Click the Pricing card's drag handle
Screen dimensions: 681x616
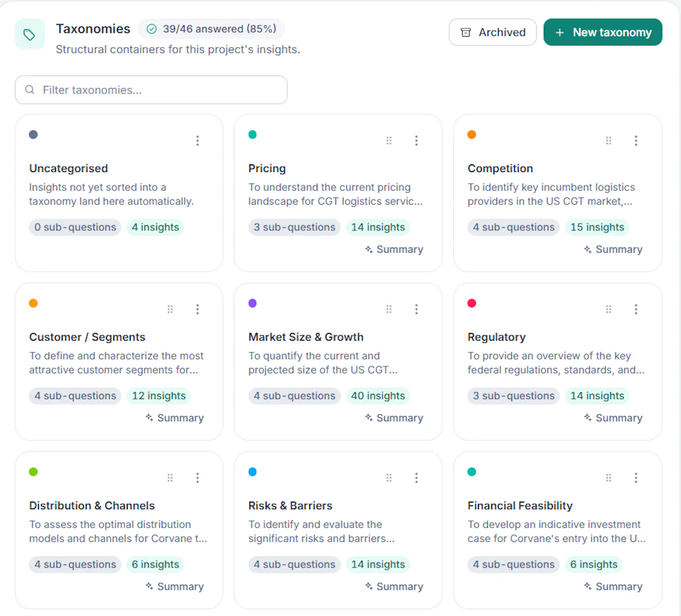[x=389, y=140]
